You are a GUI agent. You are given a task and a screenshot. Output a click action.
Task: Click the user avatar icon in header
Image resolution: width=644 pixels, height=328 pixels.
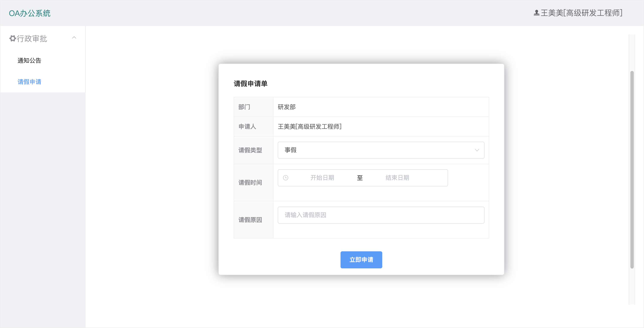pyautogui.click(x=536, y=13)
